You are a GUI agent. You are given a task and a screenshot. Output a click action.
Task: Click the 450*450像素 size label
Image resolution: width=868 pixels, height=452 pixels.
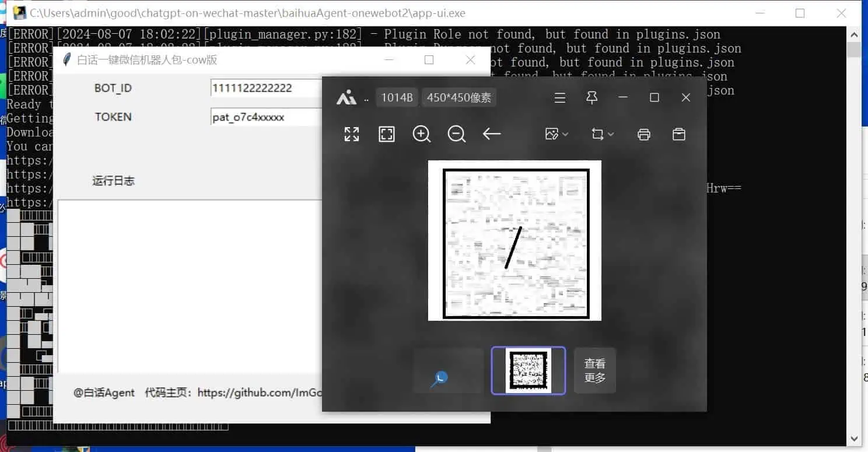(x=459, y=97)
